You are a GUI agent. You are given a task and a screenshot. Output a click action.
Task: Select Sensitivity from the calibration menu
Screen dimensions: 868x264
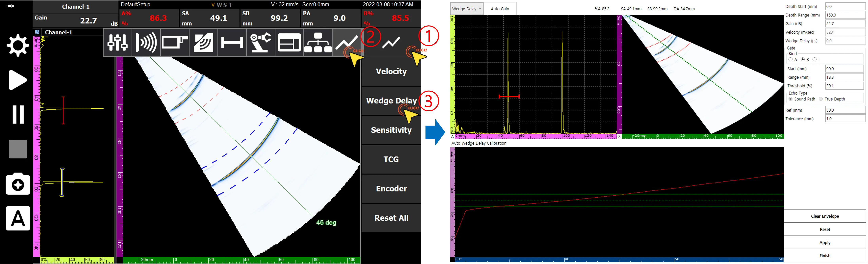click(x=391, y=130)
